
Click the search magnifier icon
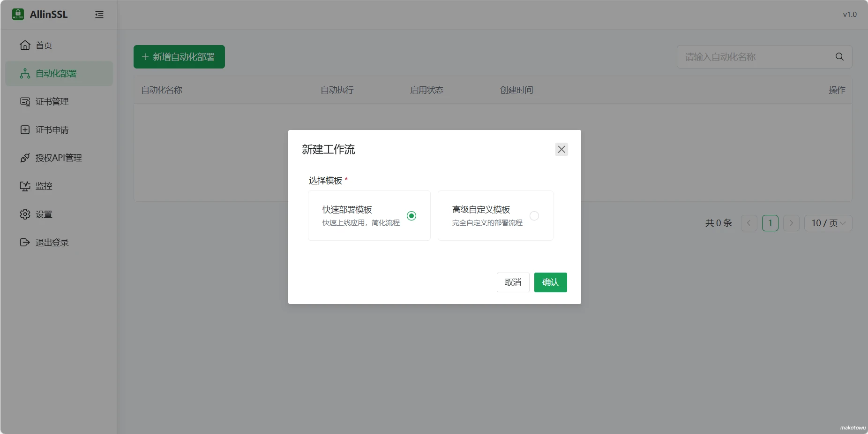coord(839,57)
